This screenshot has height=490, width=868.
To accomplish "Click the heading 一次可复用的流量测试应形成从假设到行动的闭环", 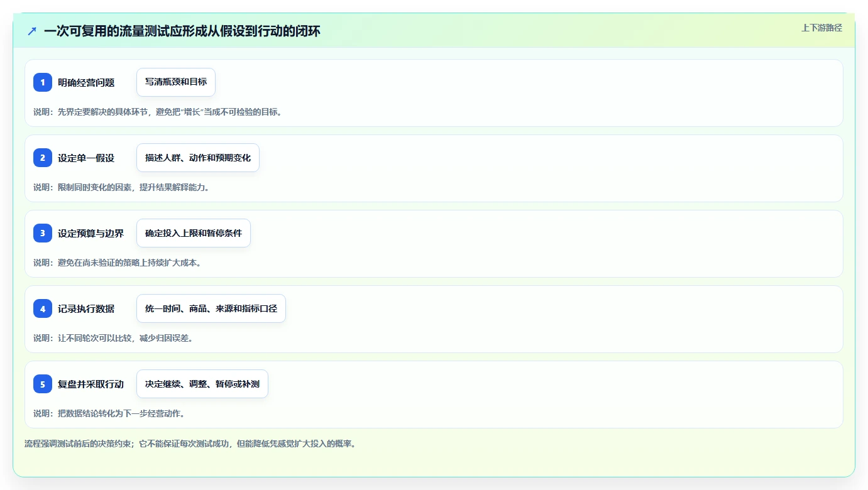I will 182,31.
